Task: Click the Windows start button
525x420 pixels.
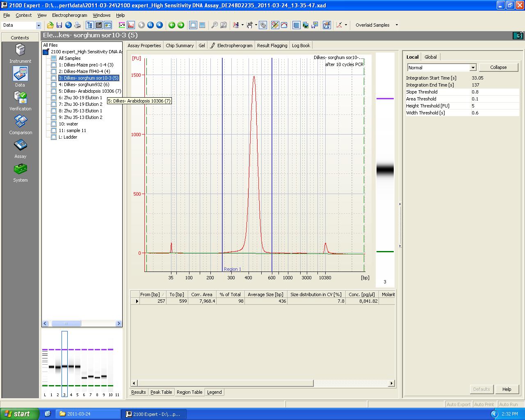Action: (x=20, y=414)
